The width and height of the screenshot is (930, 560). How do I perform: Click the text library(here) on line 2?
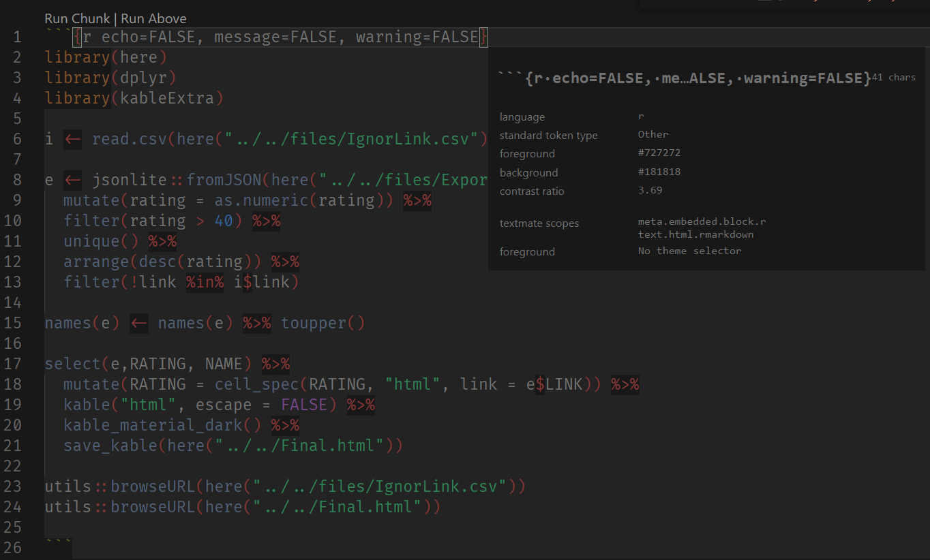pos(106,57)
